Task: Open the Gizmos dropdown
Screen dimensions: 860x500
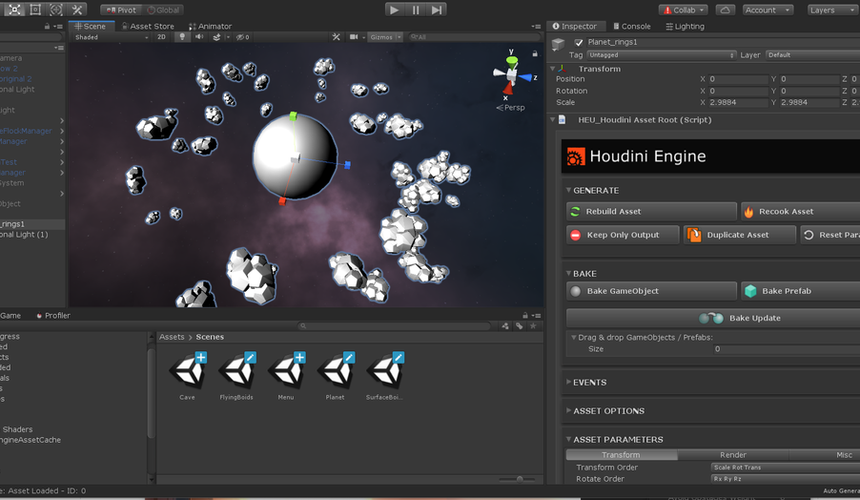Action: pos(386,37)
